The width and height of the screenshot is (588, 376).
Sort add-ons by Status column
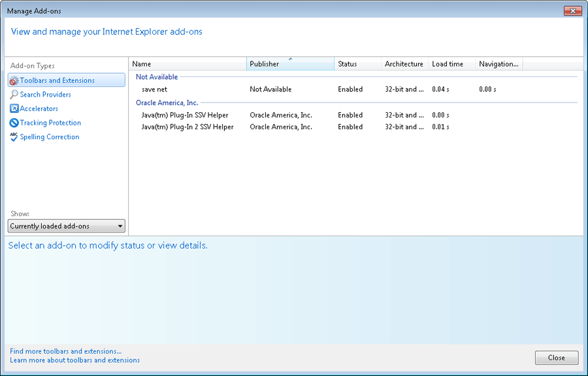[x=357, y=64]
